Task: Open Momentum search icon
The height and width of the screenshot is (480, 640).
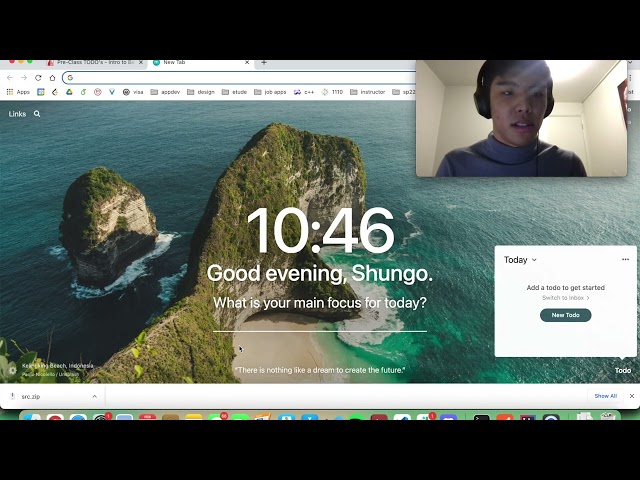Action: pyautogui.click(x=37, y=114)
